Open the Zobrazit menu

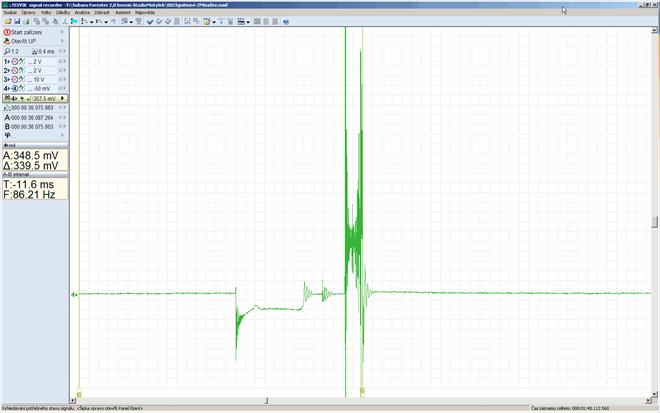(x=102, y=13)
